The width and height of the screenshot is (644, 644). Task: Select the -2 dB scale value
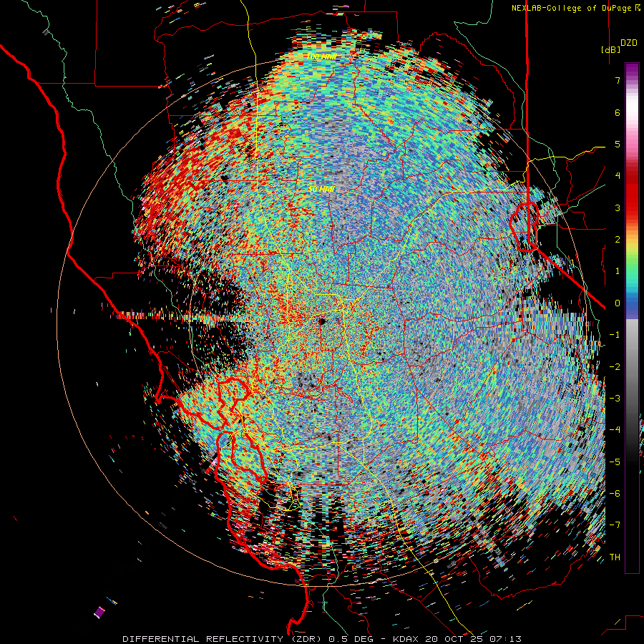coord(615,367)
